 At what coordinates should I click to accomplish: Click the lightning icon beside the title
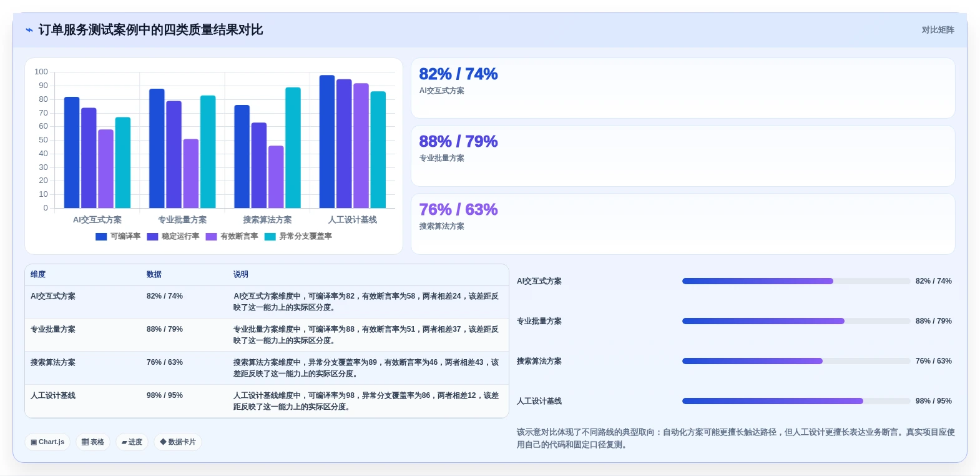[29, 30]
